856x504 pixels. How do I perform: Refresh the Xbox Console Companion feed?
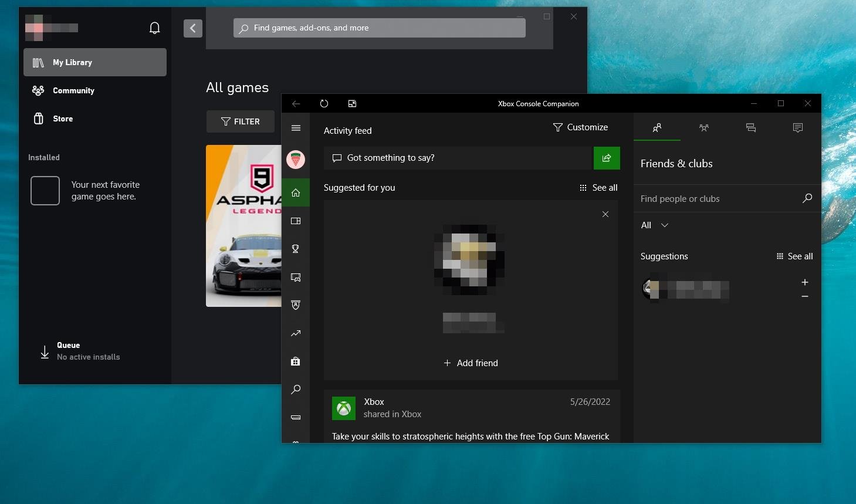[324, 104]
